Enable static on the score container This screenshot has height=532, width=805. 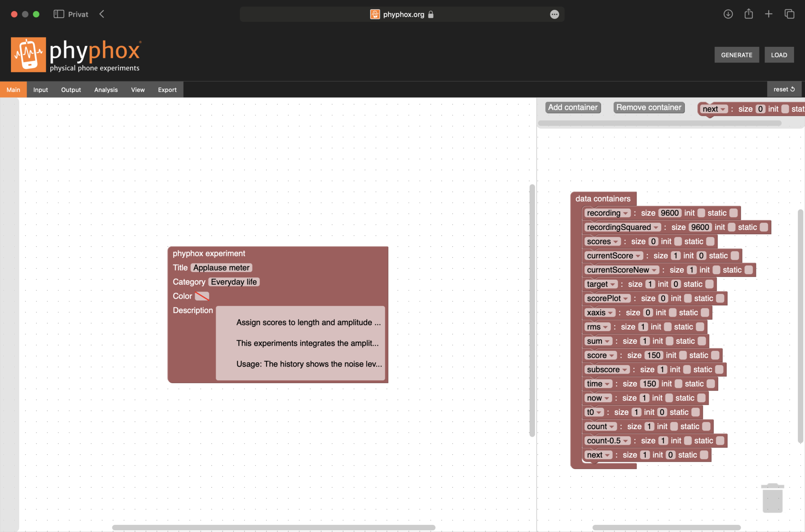pyautogui.click(x=715, y=355)
